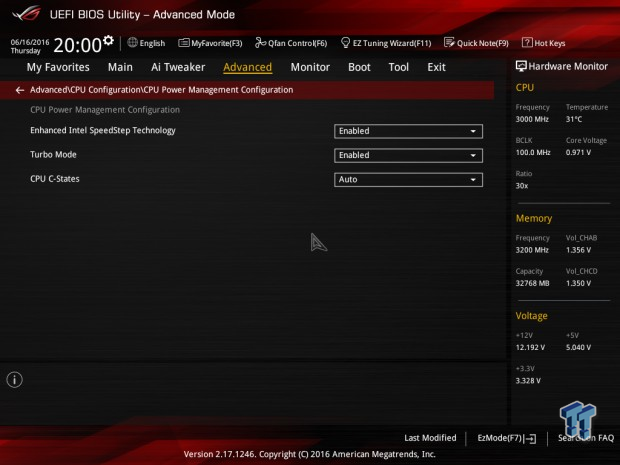The image size is (620, 465).
Task: Click the Turbo Mode label
Action: [x=53, y=155]
